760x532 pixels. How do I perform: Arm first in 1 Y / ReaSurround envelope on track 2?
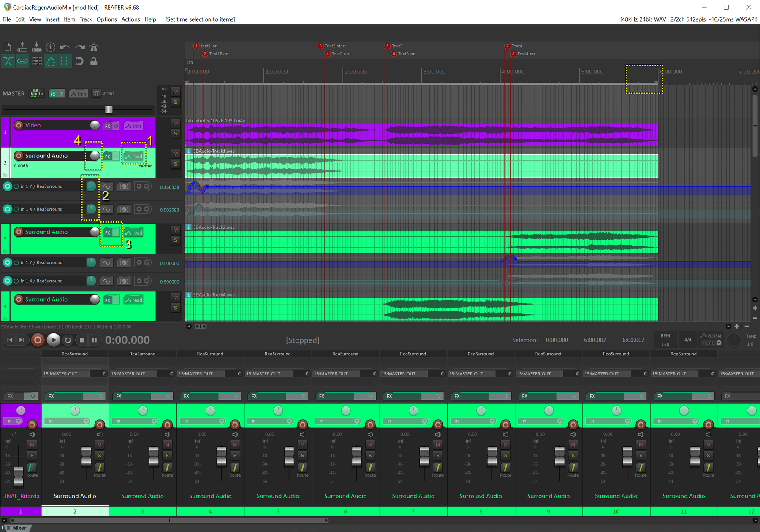coord(8,186)
